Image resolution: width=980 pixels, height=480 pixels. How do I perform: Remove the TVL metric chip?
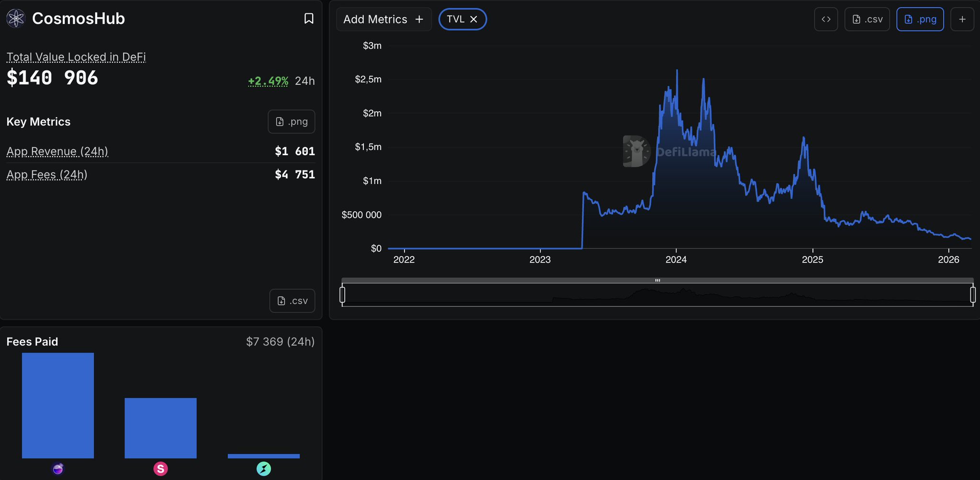point(473,19)
